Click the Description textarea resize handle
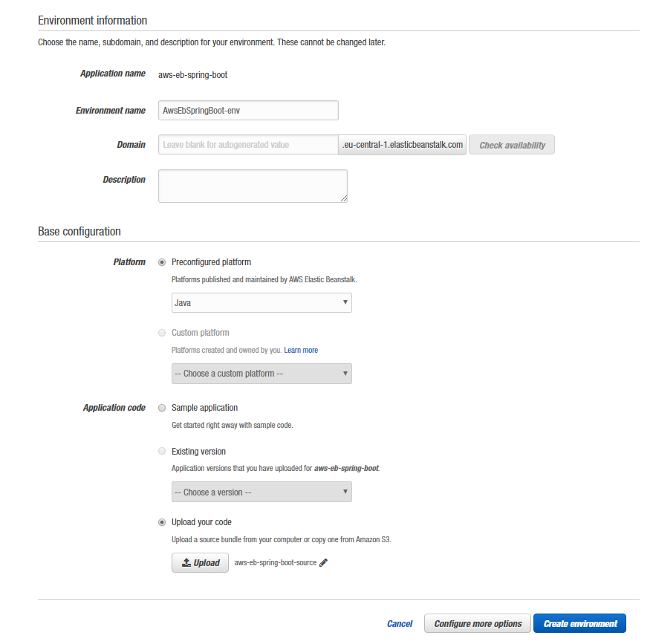 (343, 199)
